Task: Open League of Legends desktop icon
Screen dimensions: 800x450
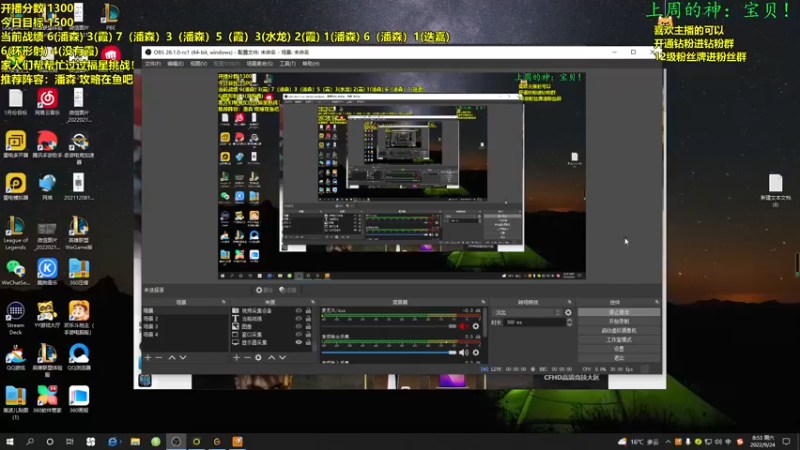Action: click(x=15, y=233)
